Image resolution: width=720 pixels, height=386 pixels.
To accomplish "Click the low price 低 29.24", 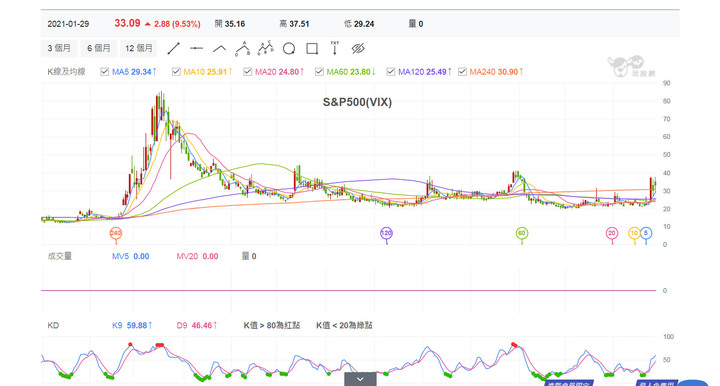I will tap(359, 24).
